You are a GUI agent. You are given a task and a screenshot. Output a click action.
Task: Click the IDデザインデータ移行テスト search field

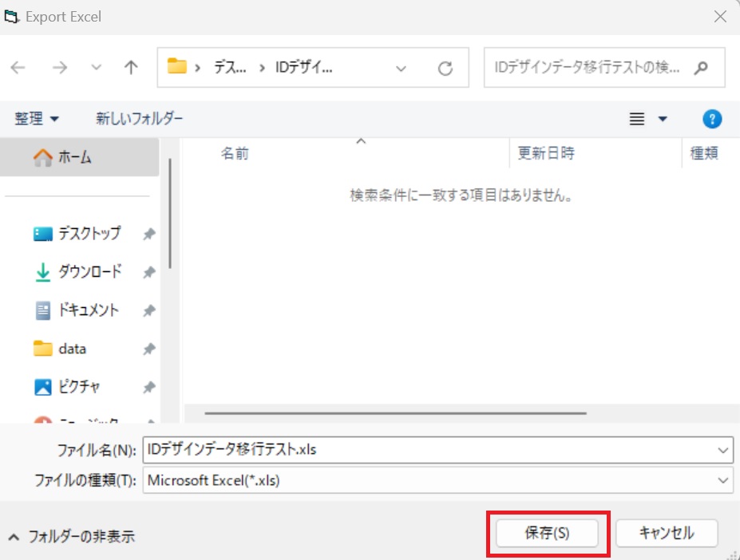[595, 68]
